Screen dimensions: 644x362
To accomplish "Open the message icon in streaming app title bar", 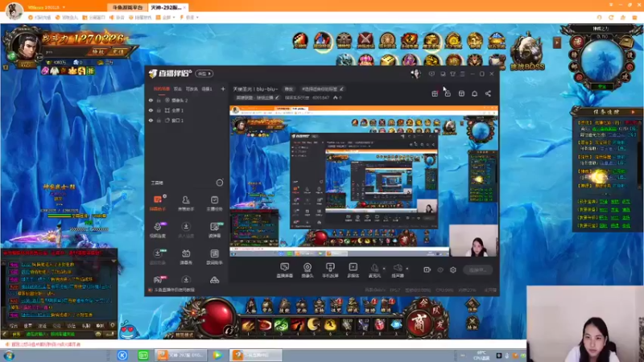I will point(431,74).
